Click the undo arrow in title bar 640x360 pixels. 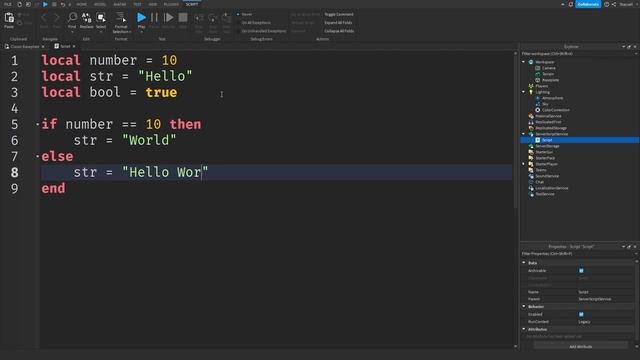63,4
